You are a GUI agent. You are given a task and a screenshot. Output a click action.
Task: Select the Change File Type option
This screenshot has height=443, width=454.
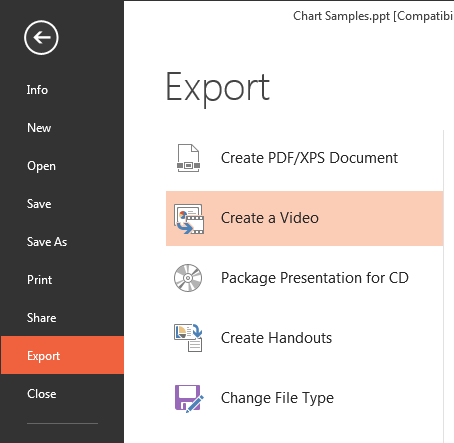pyautogui.click(x=304, y=398)
